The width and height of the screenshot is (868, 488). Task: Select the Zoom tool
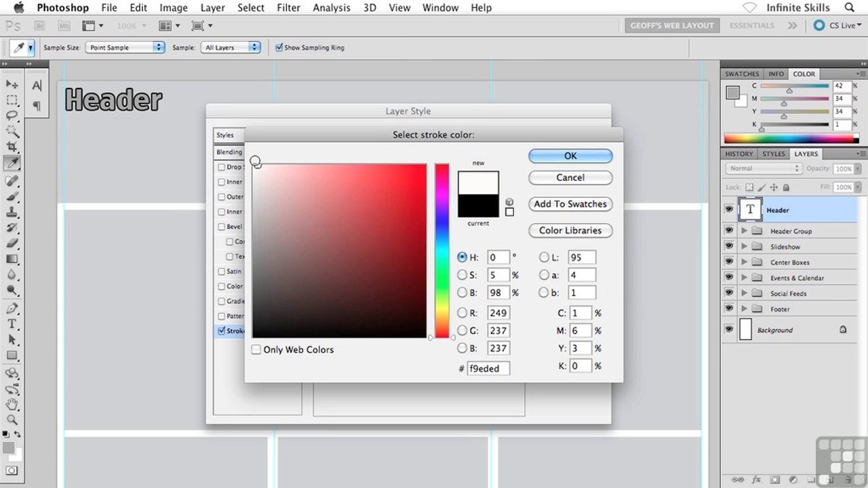[x=12, y=420]
